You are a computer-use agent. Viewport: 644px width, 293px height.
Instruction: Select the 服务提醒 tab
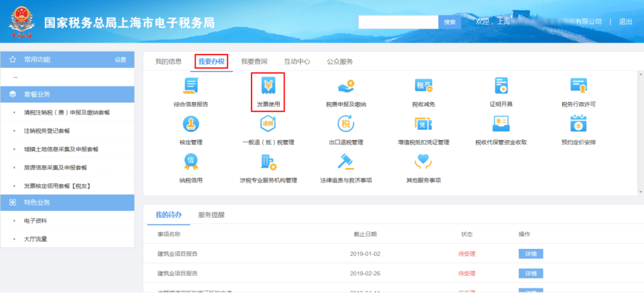(211, 215)
